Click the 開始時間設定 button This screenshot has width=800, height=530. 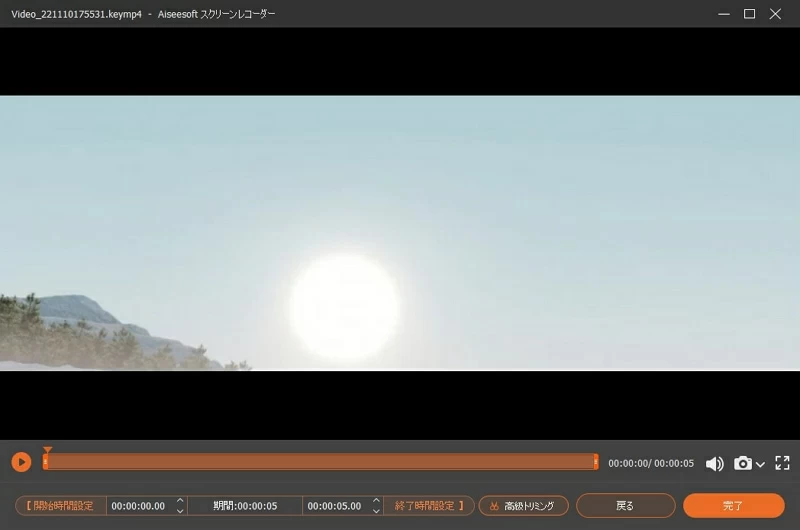[x=61, y=506]
